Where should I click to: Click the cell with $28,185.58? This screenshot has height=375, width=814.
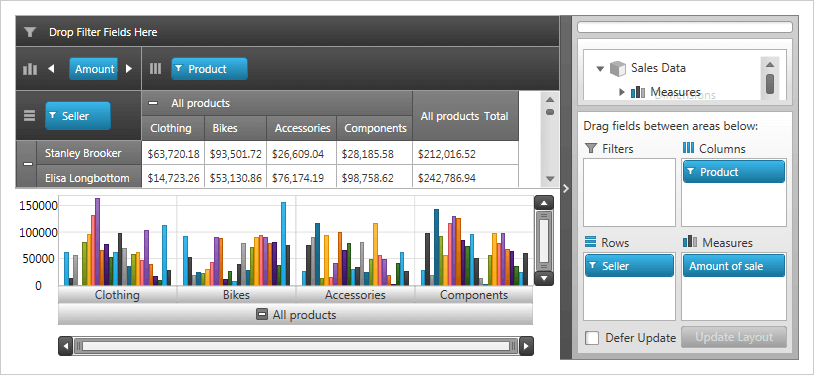pos(375,154)
